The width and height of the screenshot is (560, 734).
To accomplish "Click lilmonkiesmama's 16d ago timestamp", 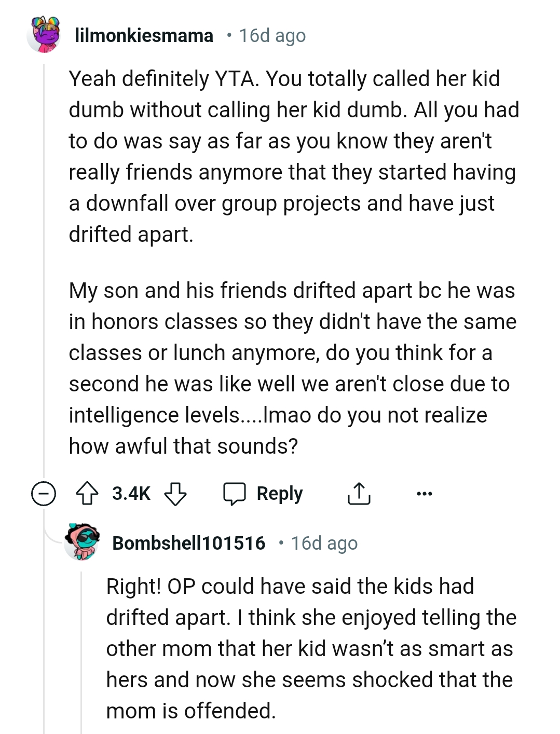I will [x=272, y=35].
